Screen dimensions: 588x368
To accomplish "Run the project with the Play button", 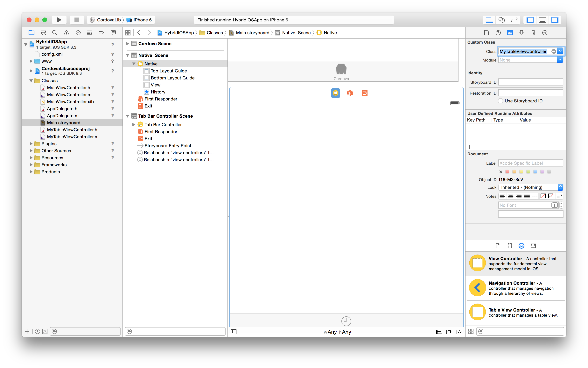I will (x=59, y=20).
